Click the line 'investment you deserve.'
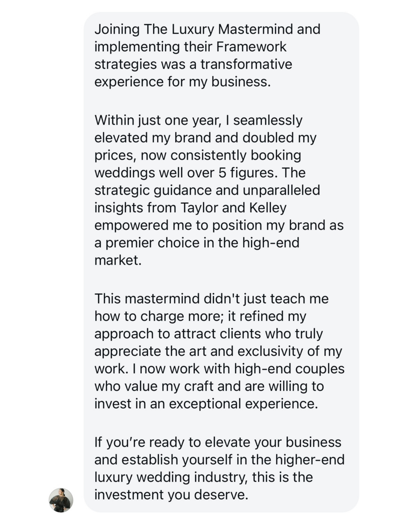Screen dimensions: 420x525 click(171, 495)
